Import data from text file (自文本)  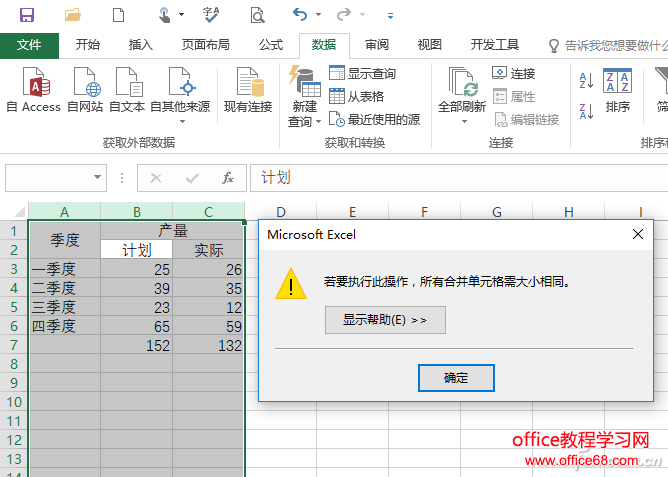point(127,90)
